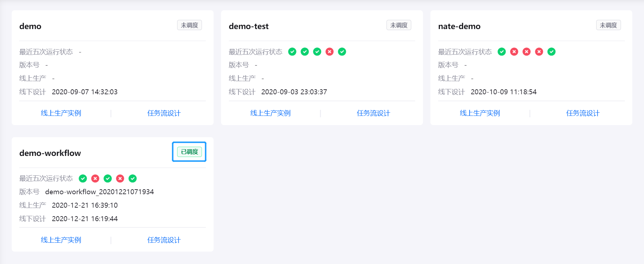Screen dimensions: 644x264
Task: Click third status icon (success) in demo-workflow card
Action: 108,179
